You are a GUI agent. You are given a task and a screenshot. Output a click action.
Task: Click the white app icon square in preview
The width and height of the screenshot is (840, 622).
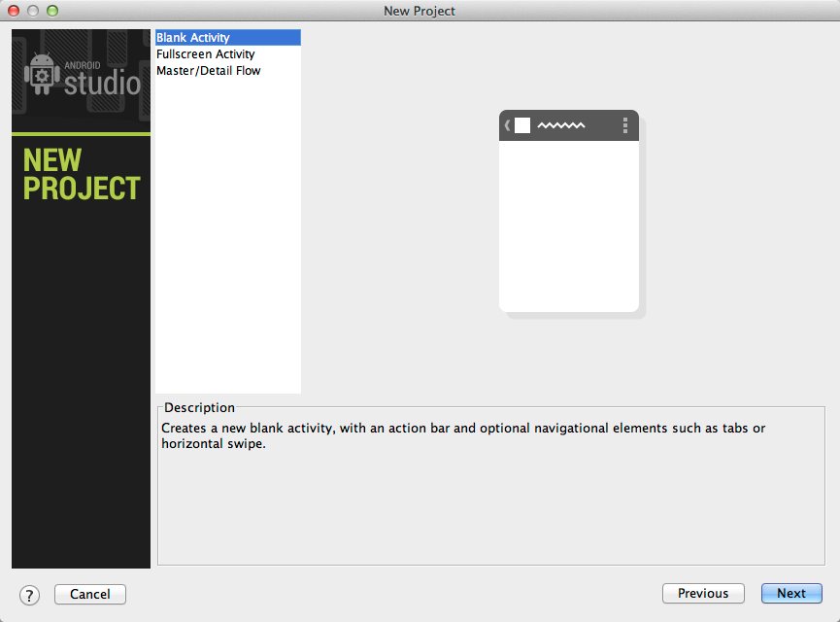[x=522, y=125]
